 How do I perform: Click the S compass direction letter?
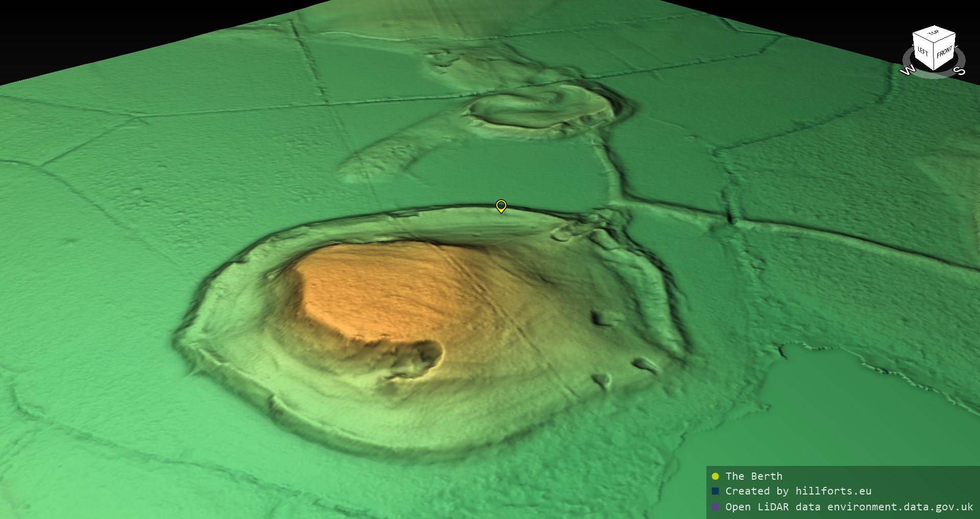click(960, 71)
